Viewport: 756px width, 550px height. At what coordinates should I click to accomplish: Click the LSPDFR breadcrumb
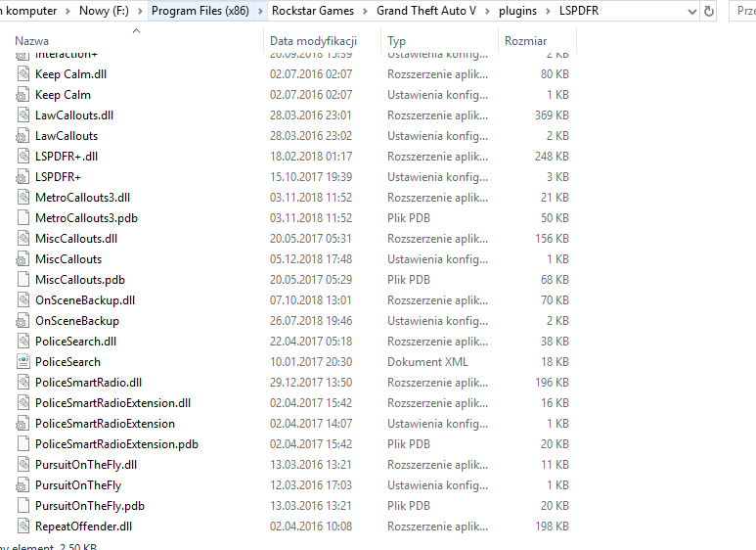point(579,11)
